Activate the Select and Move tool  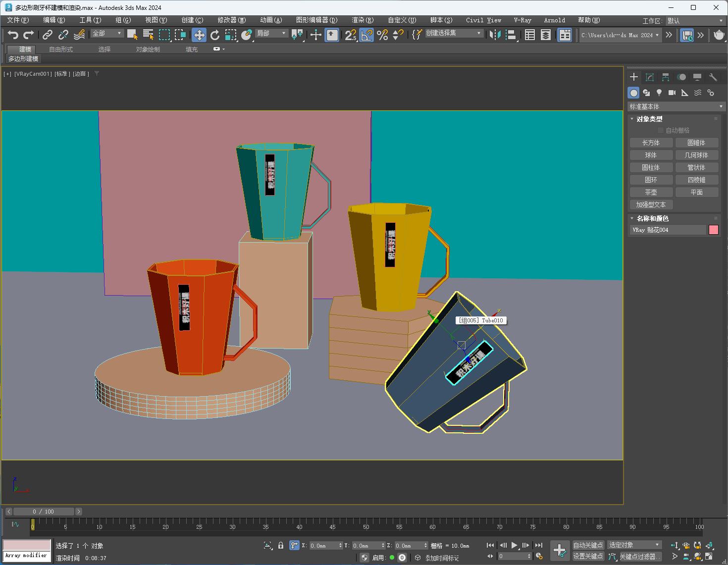[x=199, y=35]
